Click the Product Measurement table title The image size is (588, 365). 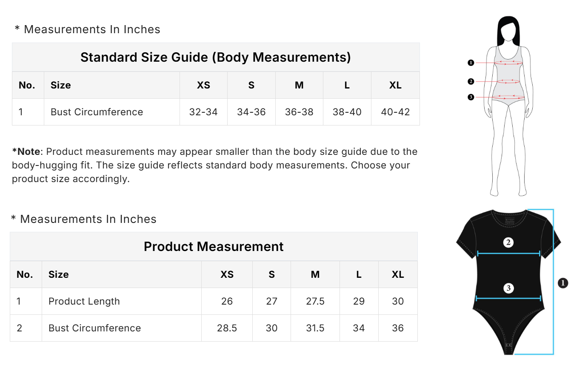click(214, 246)
